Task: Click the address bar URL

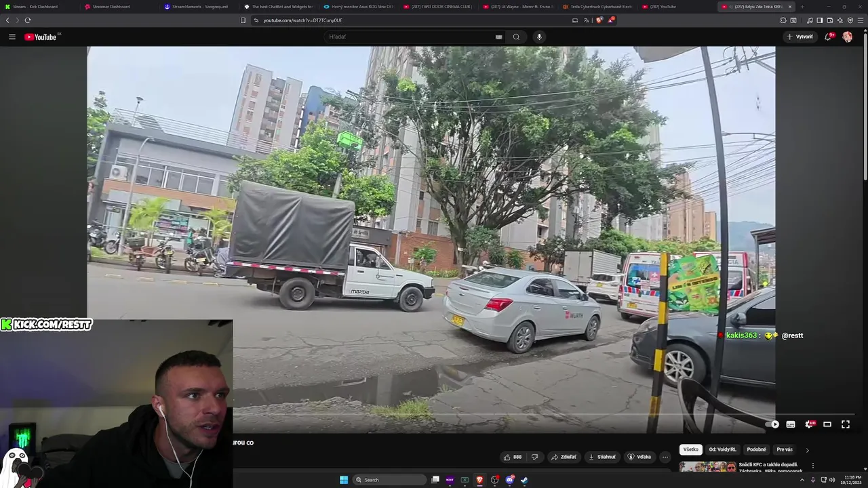Action: (x=302, y=20)
